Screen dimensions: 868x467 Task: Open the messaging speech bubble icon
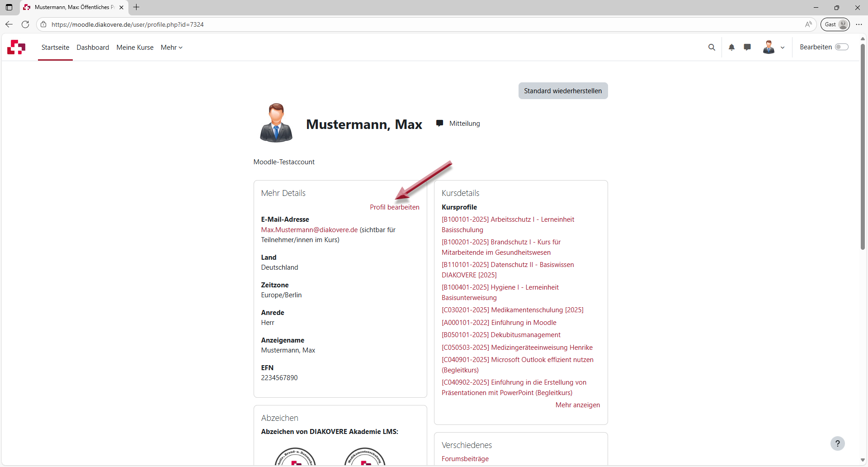(747, 47)
